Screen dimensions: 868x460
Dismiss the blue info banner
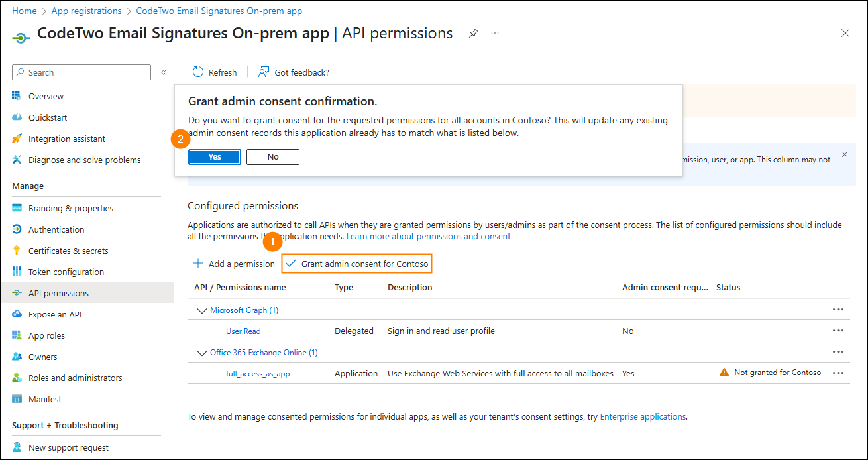click(844, 154)
